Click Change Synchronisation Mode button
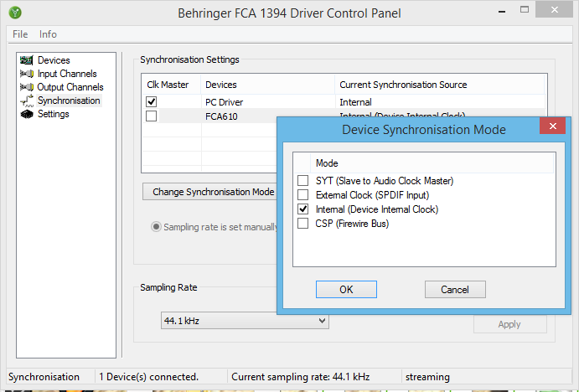579x392 pixels. coord(209,192)
